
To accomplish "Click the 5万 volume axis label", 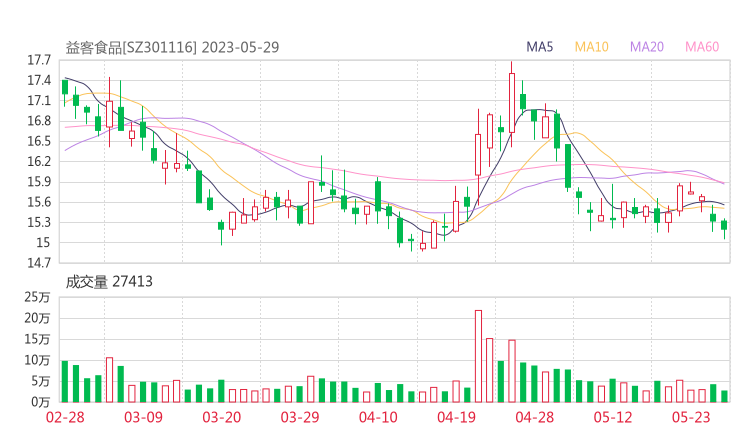I will click(41, 381).
